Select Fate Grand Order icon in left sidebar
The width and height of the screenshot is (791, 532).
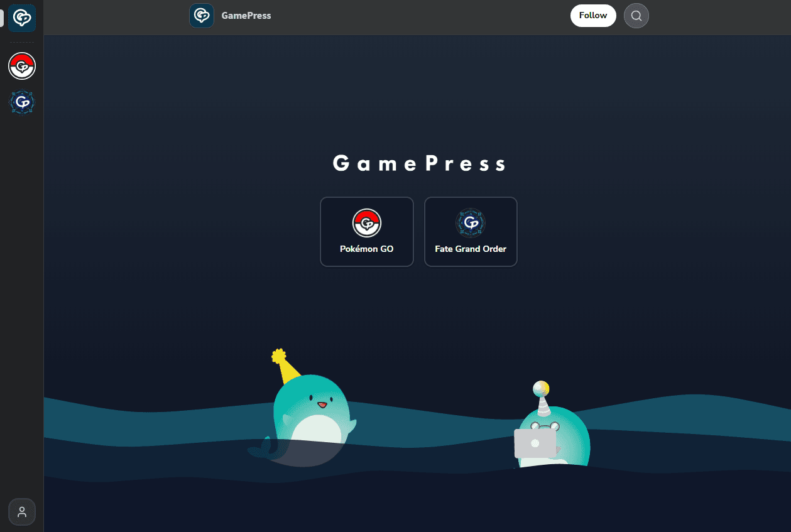(x=22, y=102)
